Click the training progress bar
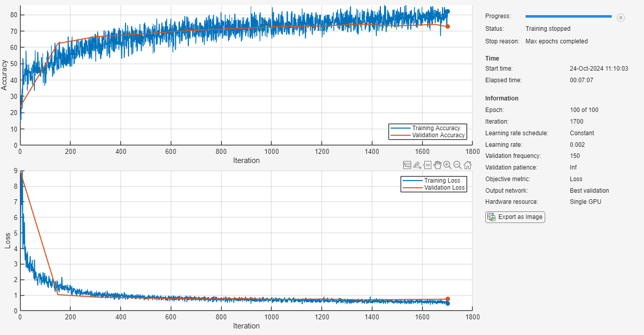644x335 pixels. (x=568, y=17)
